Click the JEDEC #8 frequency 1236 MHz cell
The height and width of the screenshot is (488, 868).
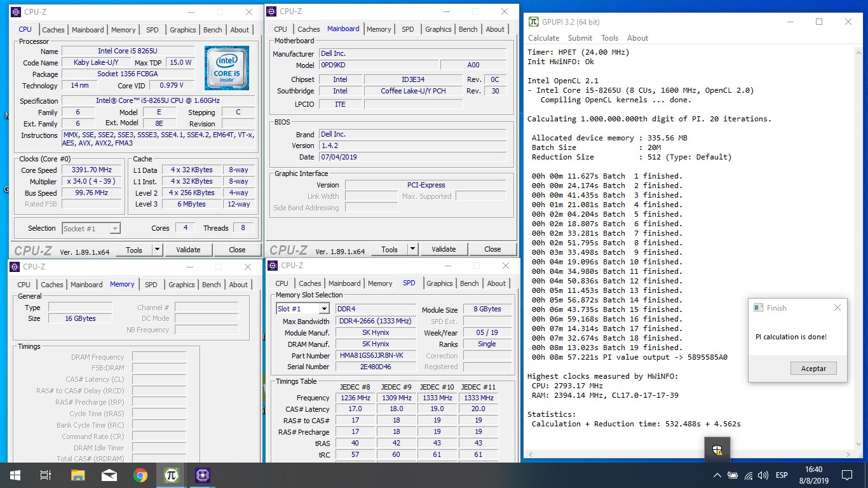tap(355, 398)
